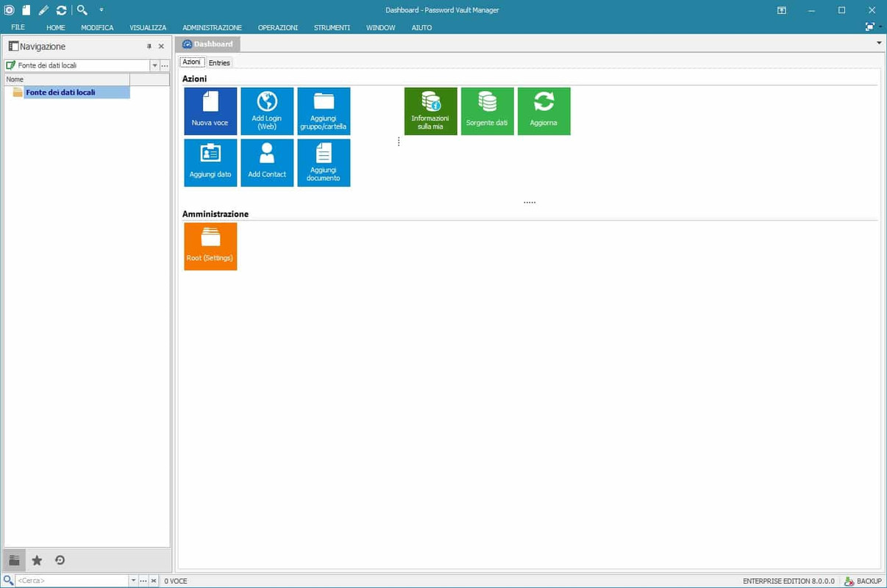The image size is (887, 588).
Task: Open the orange Root (Settings) tile
Action: click(210, 246)
